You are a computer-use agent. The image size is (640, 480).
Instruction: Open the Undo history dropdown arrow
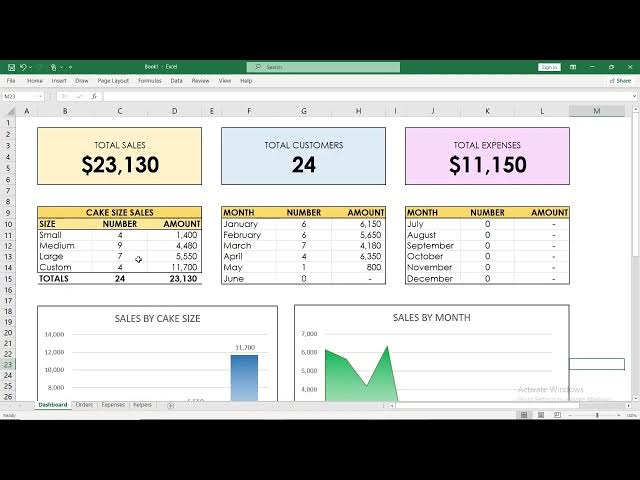(30, 67)
